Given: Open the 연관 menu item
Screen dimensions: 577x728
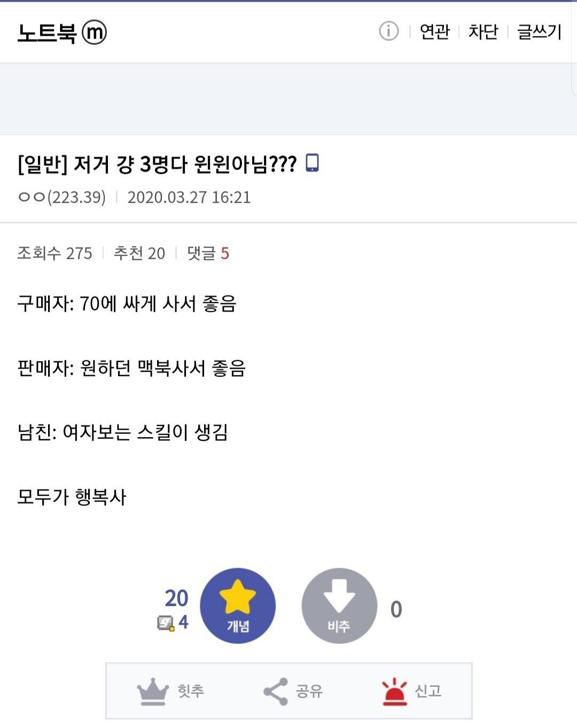Looking at the screenshot, I should tap(434, 32).
